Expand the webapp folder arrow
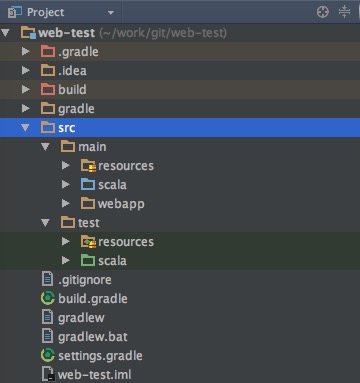 [66, 203]
